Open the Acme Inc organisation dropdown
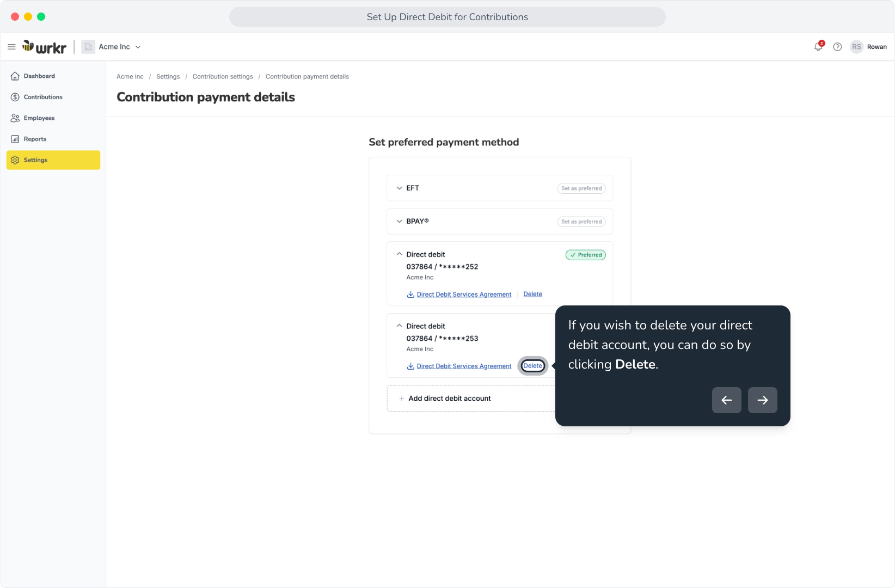The height and width of the screenshot is (588, 895). pyautogui.click(x=119, y=47)
